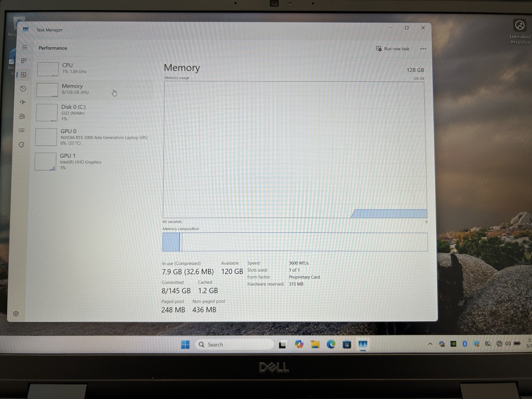The width and height of the screenshot is (532, 399).
Task: Click Learn about this picture desktop icon
Action: (520, 32)
